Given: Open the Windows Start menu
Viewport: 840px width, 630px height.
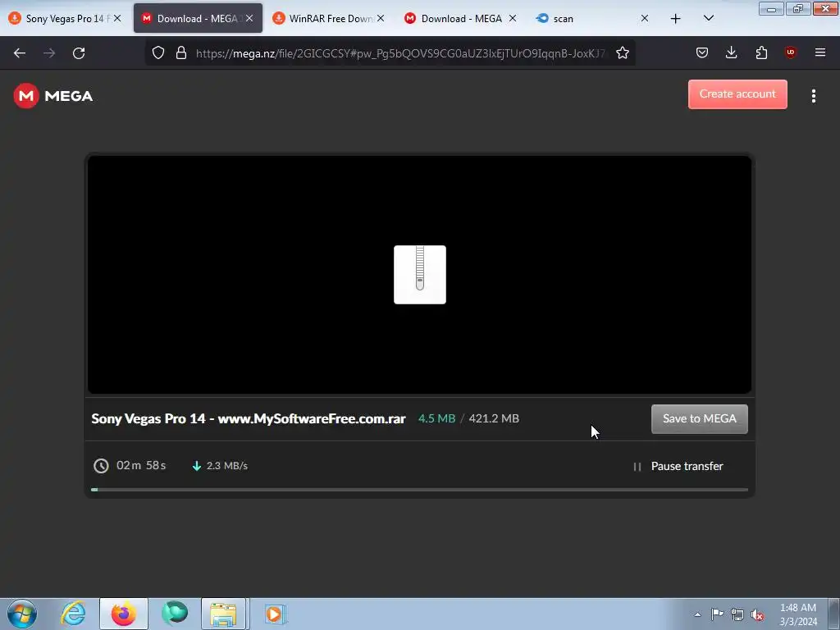Looking at the screenshot, I should point(22,614).
